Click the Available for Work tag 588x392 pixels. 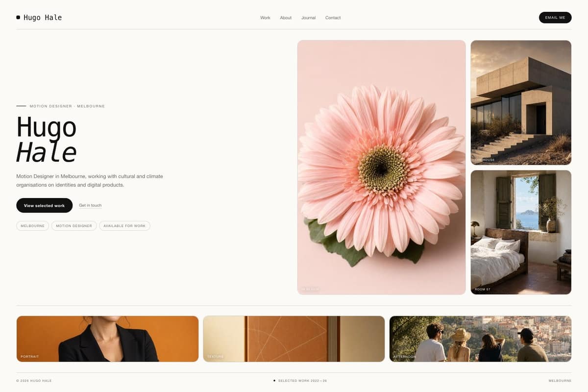(124, 226)
